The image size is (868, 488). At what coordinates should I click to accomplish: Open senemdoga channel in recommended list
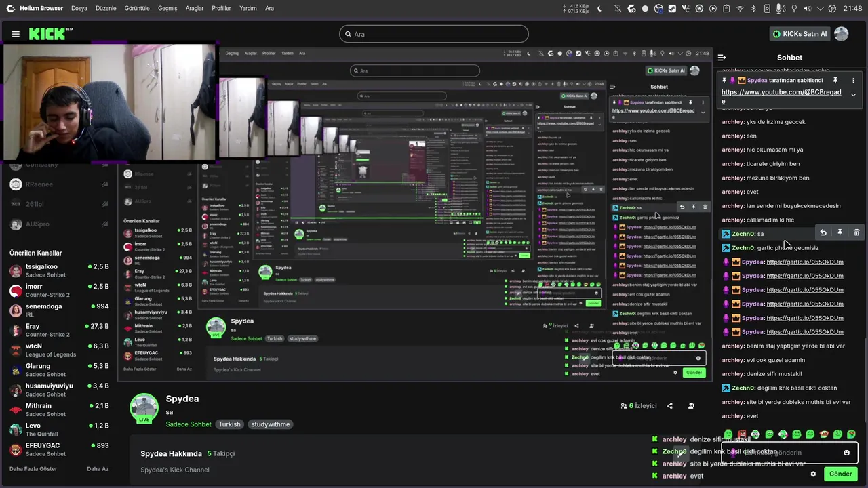click(x=59, y=310)
